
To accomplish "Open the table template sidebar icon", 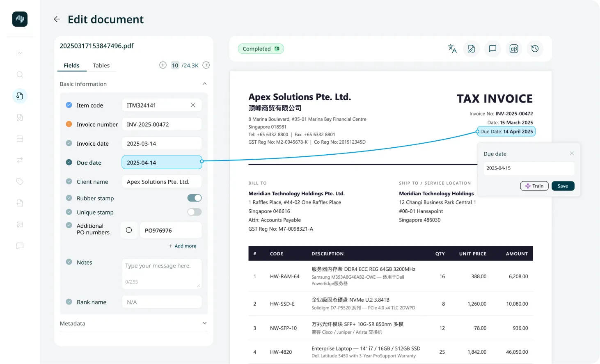I will coord(20,224).
